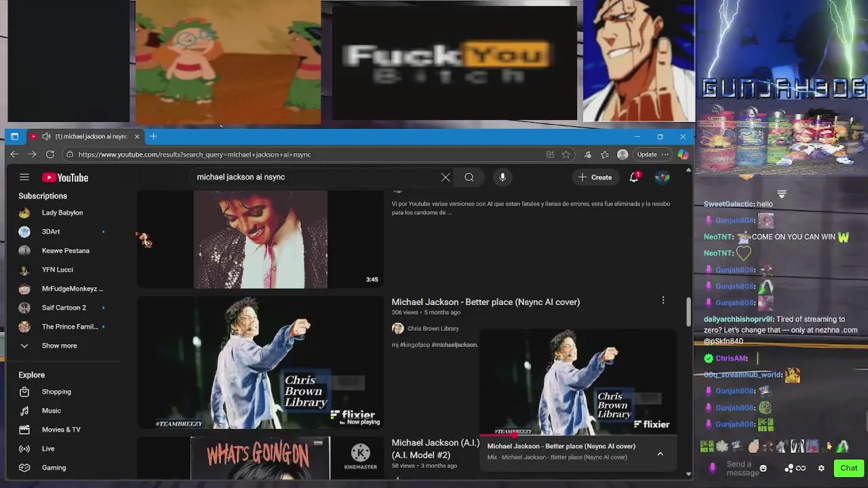Screen dimensions: 868x488
Task: Click NeoTNT in COME ON YOU CAN WIN message
Action: coord(717,237)
